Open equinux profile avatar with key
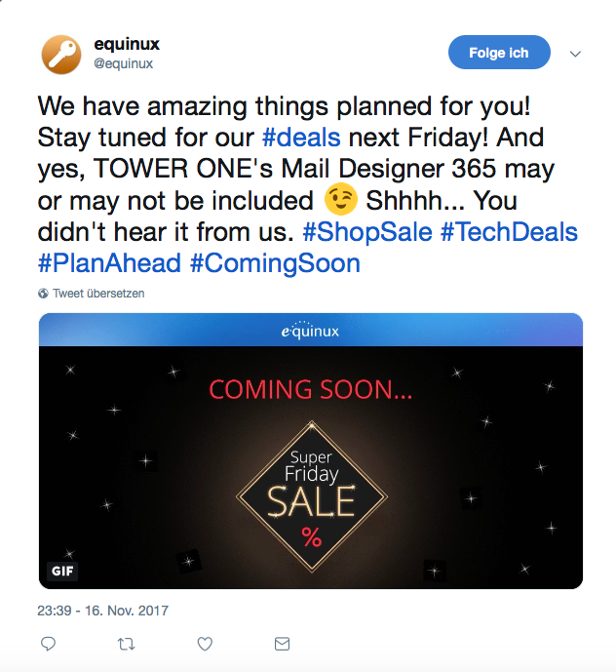 pyautogui.click(x=60, y=55)
